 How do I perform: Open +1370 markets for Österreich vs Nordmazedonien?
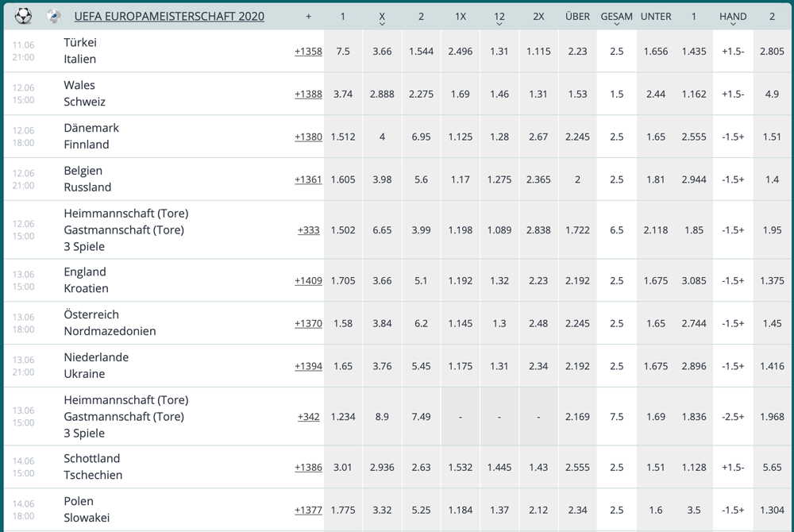click(x=308, y=323)
